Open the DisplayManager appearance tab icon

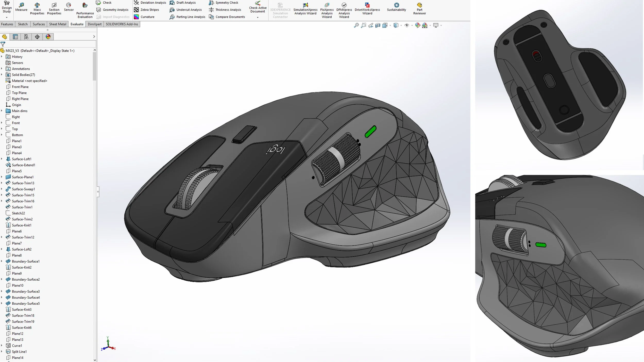48,37
